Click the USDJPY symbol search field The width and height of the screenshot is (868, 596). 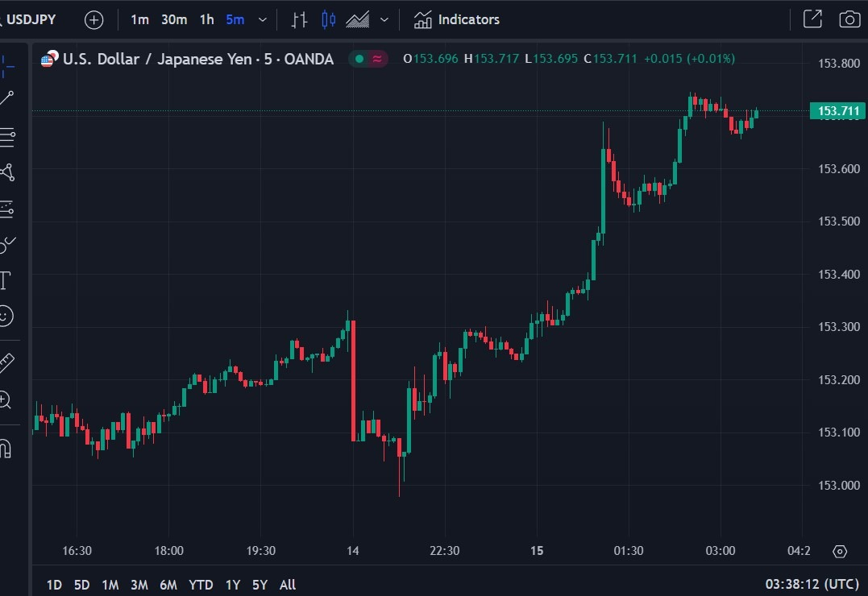click(x=29, y=20)
